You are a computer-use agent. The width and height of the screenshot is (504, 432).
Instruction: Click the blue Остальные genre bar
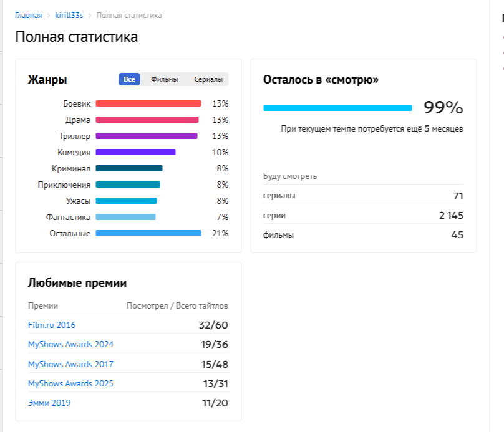[x=148, y=233]
